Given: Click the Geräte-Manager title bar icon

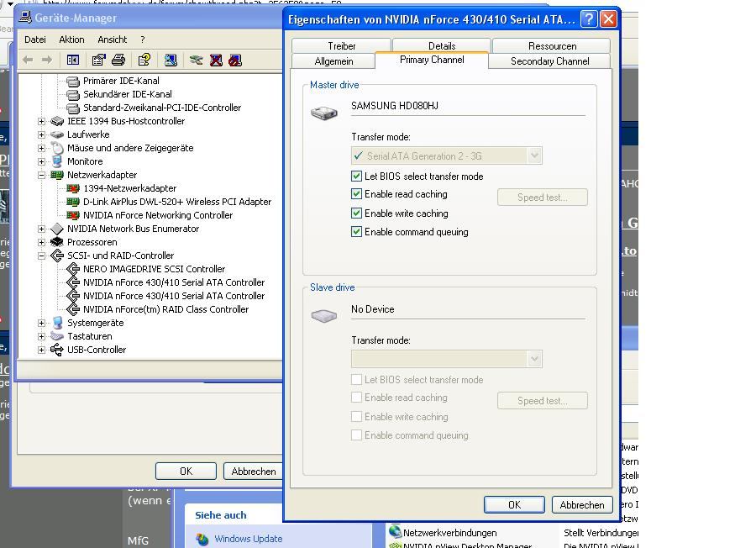Looking at the screenshot, I should click(25, 18).
